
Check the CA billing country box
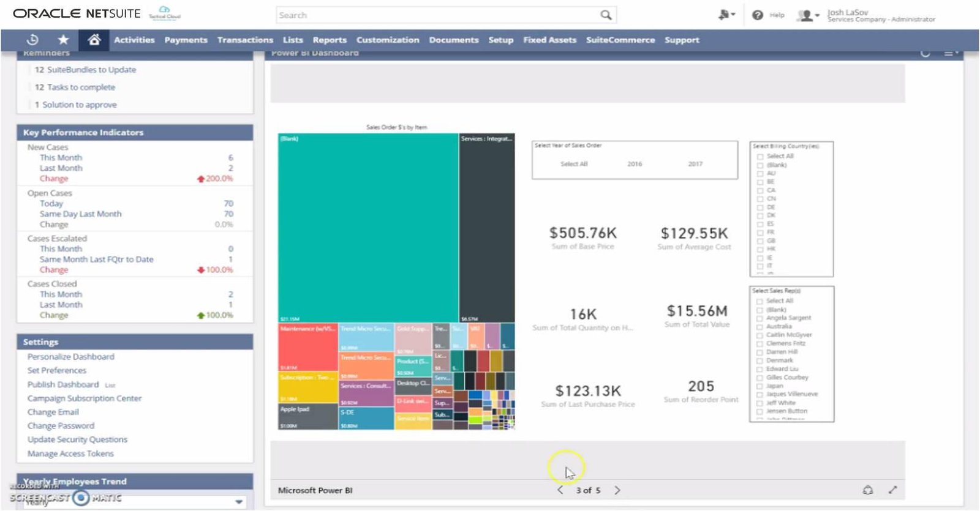(760, 190)
